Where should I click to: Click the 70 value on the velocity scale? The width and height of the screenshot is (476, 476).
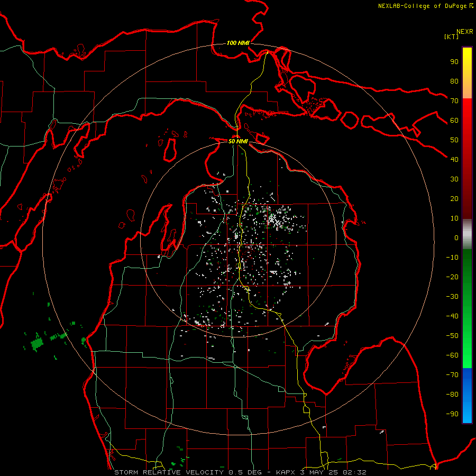[x=454, y=101]
